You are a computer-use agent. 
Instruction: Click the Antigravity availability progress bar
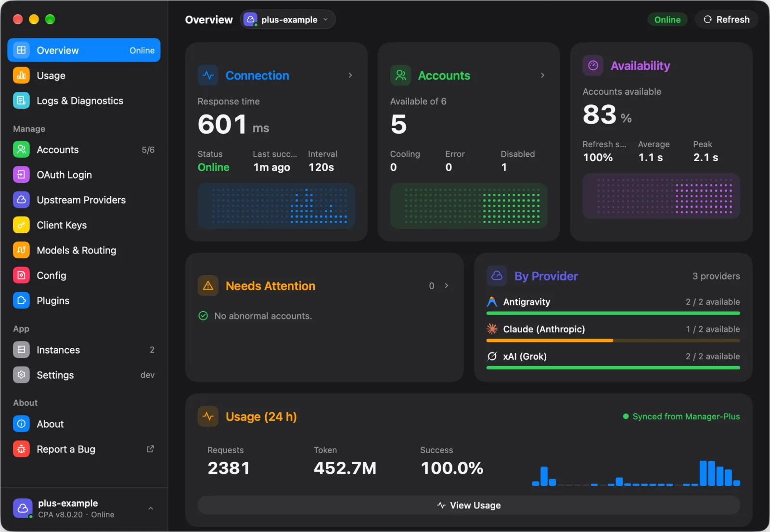613,313
